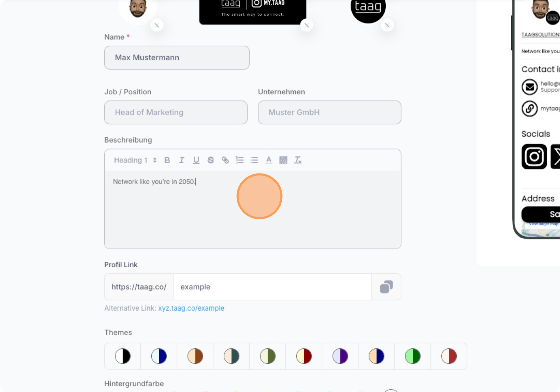Screen dimensions: 560x392
Task: Click the Name input field
Action: [x=177, y=57]
